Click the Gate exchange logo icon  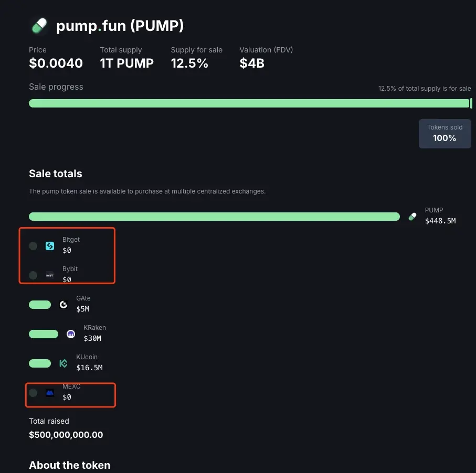pyautogui.click(x=64, y=305)
